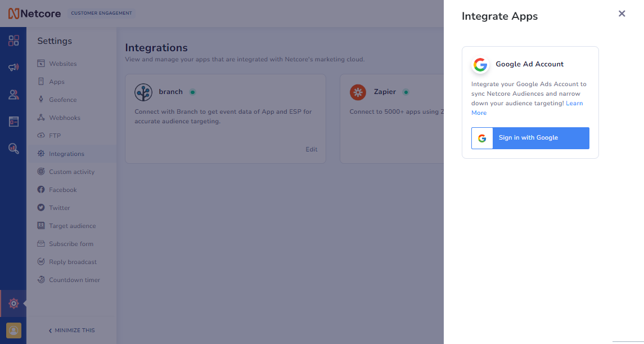This screenshot has height=344, width=644.
Task: Open the audience users icon in sidebar
Action: (13, 95)
